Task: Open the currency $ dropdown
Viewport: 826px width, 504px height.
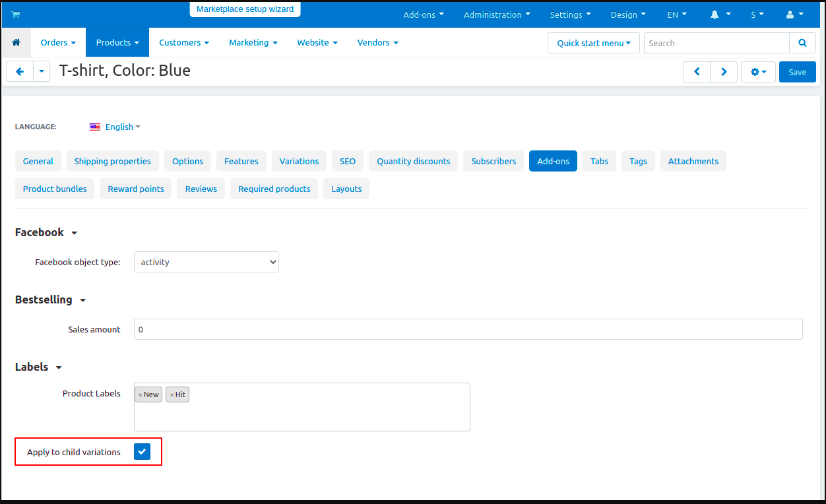Action: coord(757,15)
